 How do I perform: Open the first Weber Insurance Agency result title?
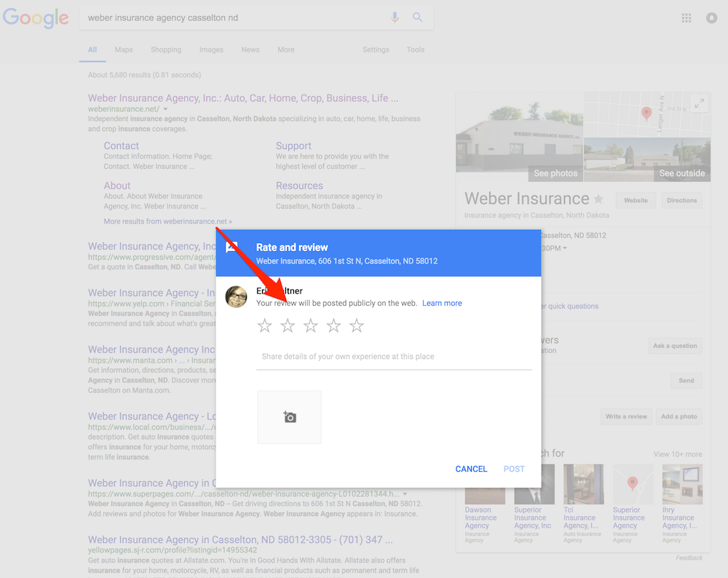(243, 98)
